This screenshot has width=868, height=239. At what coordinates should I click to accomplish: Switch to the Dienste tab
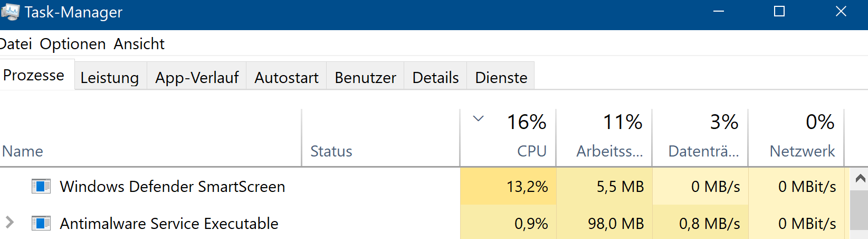pyautogui.click(x=501, y=77)
